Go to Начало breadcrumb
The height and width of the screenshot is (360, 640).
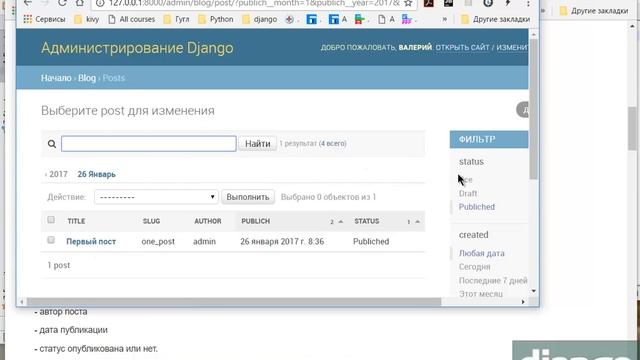[56, 78]
